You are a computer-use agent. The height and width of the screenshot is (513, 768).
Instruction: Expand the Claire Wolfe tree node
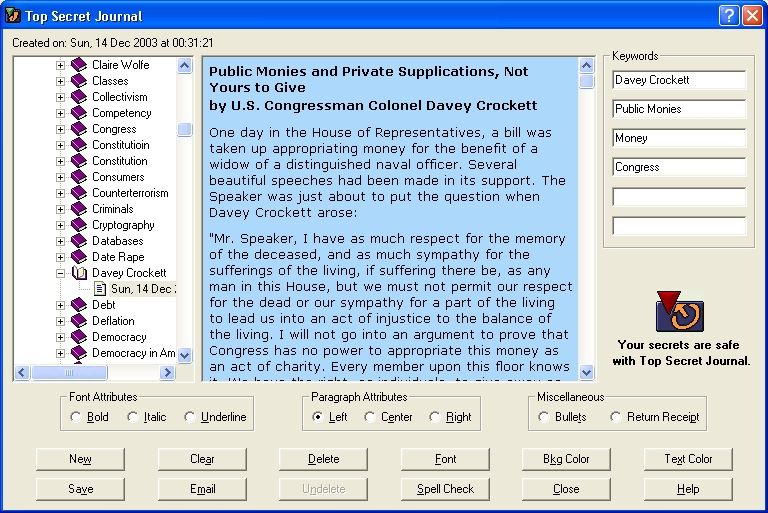point(60,65)
